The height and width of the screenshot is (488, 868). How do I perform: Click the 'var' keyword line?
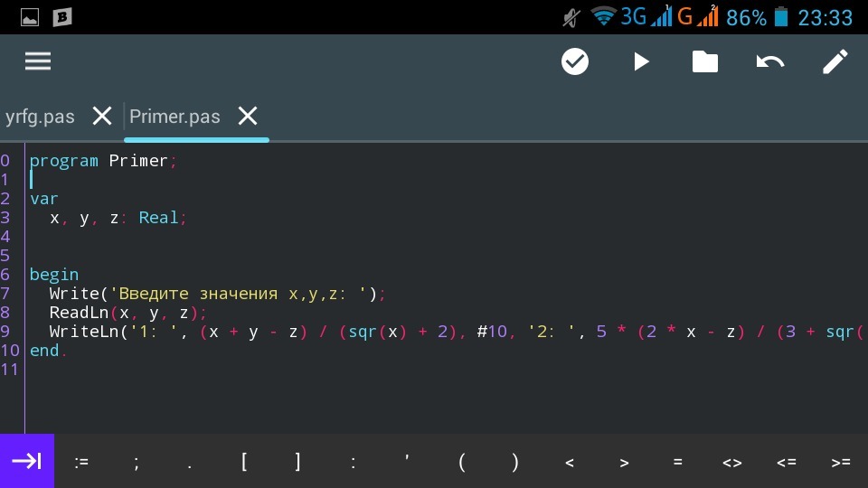[43, 199]
